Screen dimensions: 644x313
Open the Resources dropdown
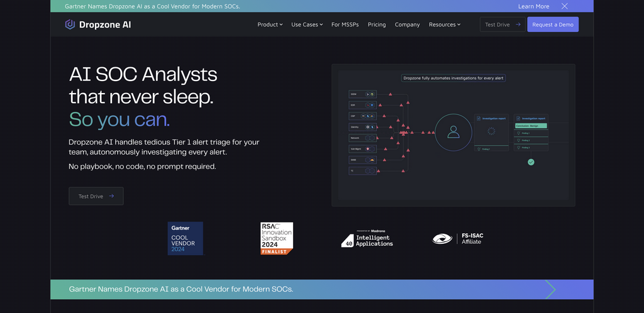point(445,25)
